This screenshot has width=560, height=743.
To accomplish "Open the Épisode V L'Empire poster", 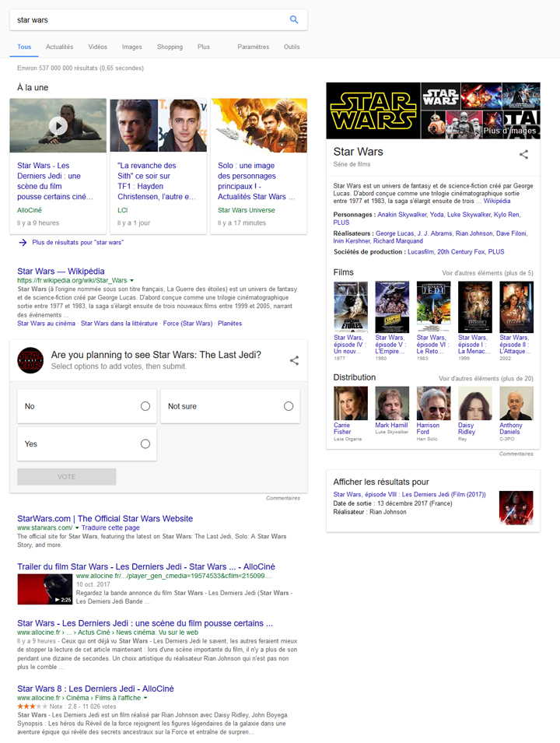I will [x=392, y=307].
